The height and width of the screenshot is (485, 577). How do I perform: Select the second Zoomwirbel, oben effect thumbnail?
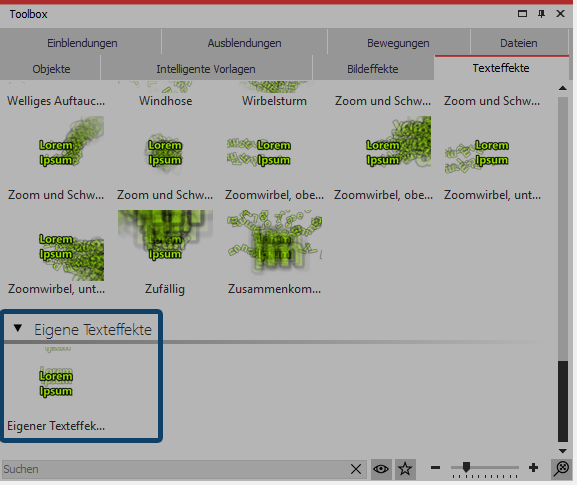[383, 151]
